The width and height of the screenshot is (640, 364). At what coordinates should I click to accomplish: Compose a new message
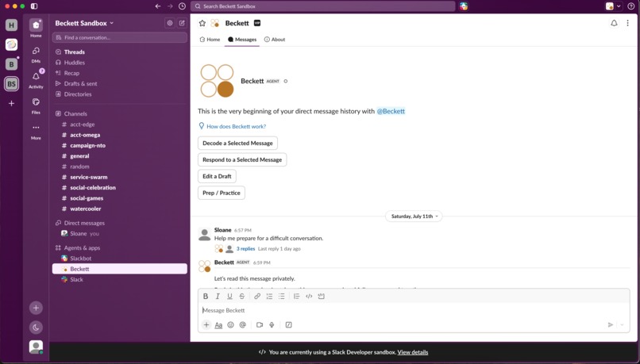coord(182,23)
